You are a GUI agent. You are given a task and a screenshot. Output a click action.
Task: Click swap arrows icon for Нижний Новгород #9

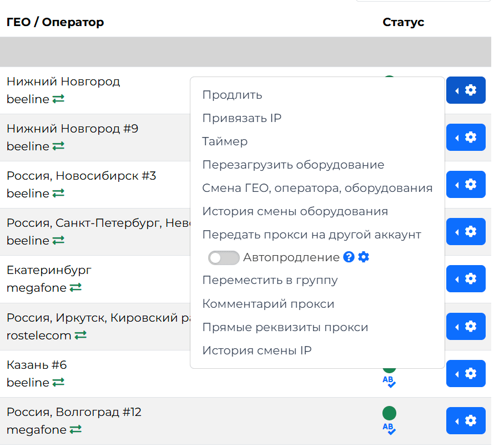(x=58, y=146)
